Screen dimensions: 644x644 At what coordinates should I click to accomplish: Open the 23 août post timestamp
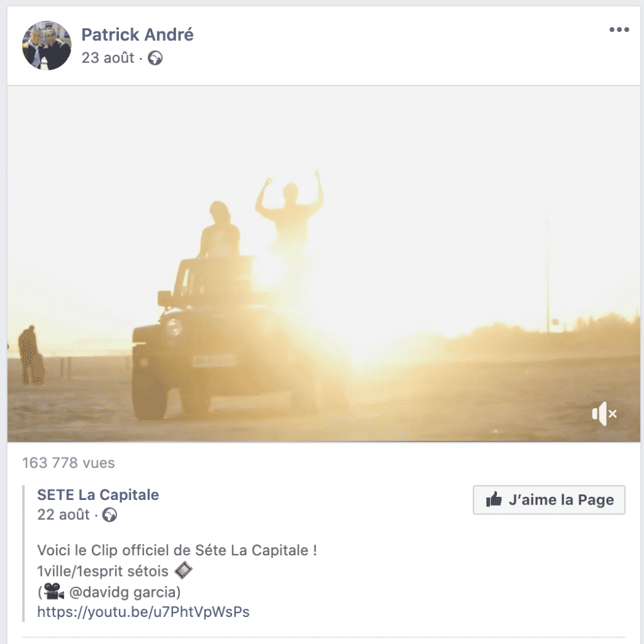pos(108,58)
